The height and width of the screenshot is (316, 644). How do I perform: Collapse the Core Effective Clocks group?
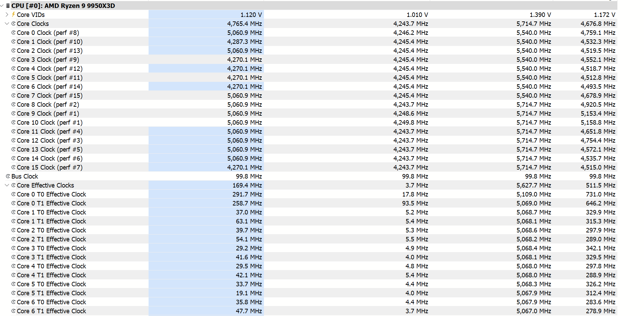pos(7,185)
